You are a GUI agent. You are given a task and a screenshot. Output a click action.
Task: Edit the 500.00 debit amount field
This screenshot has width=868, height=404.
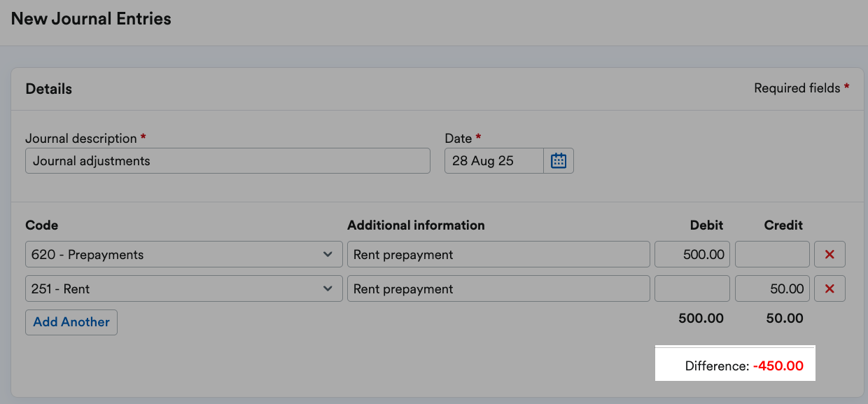coord(692,254)
